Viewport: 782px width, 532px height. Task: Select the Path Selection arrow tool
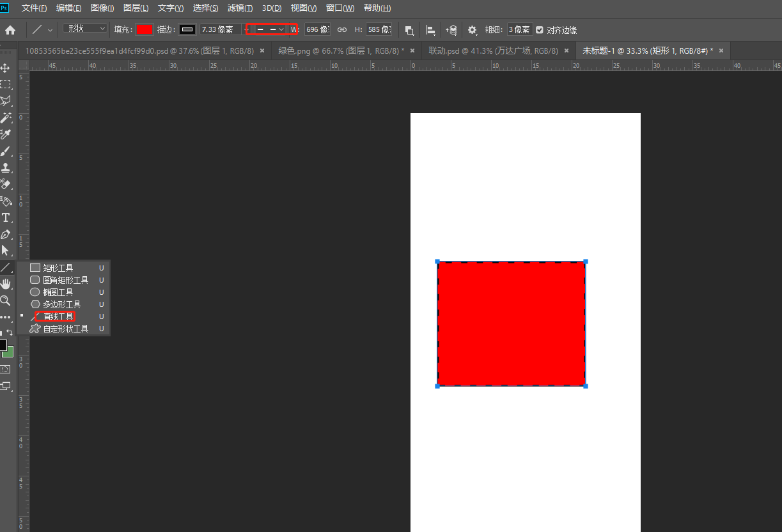click(6, 251)
